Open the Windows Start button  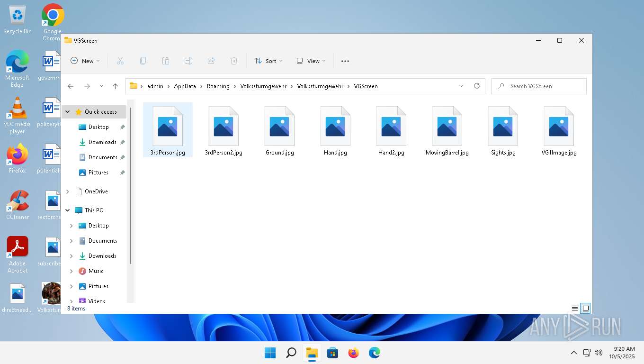click(x=270, y=353)
